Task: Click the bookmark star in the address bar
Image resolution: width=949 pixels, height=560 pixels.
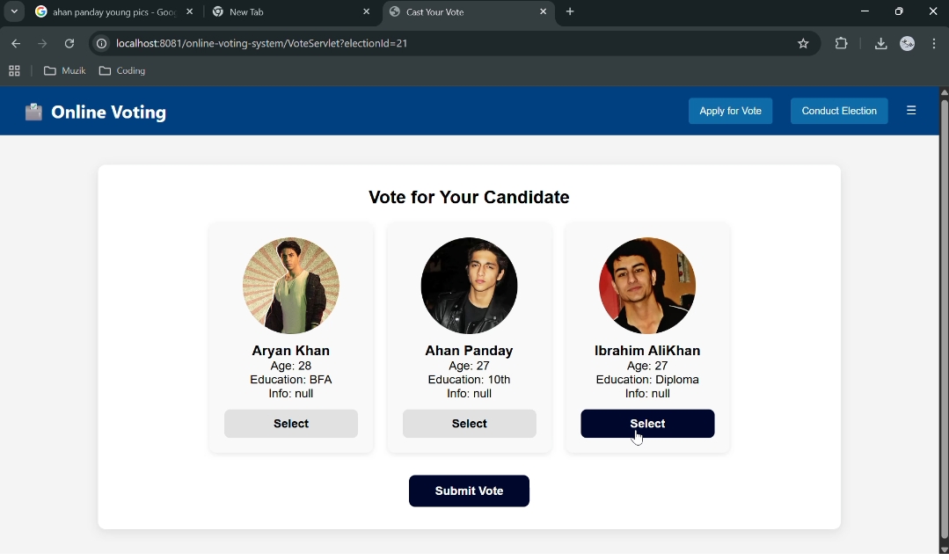Action: [x=802, y=43]
